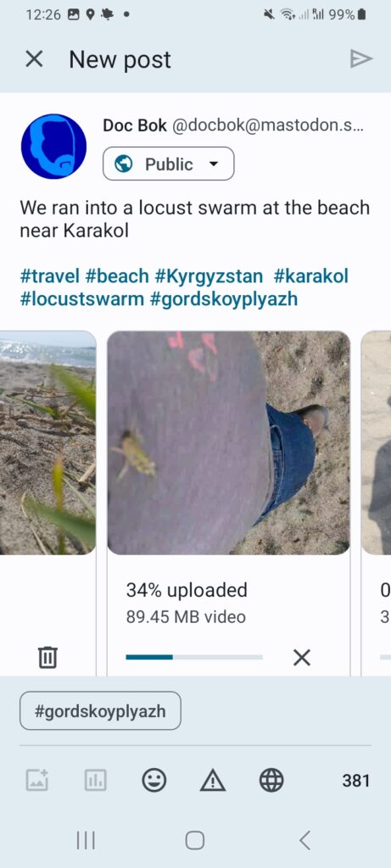Expand the Public visibility dropdown

click(x=169, y=164)
